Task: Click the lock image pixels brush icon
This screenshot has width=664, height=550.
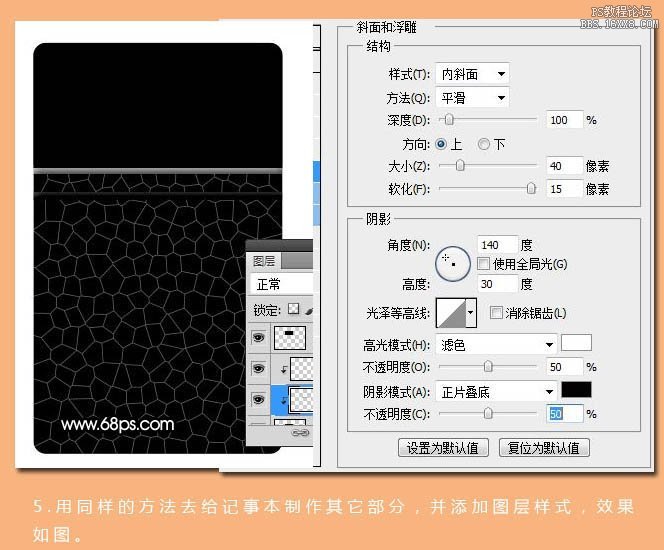Action: coord(309,310)
